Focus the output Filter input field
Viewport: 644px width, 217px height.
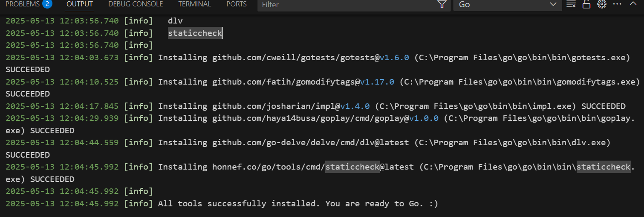347,5
